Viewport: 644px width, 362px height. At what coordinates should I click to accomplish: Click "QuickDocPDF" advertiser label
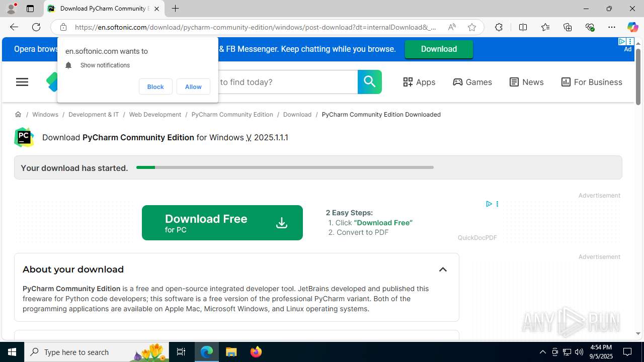pyautogui.click(x=477, y=238)
